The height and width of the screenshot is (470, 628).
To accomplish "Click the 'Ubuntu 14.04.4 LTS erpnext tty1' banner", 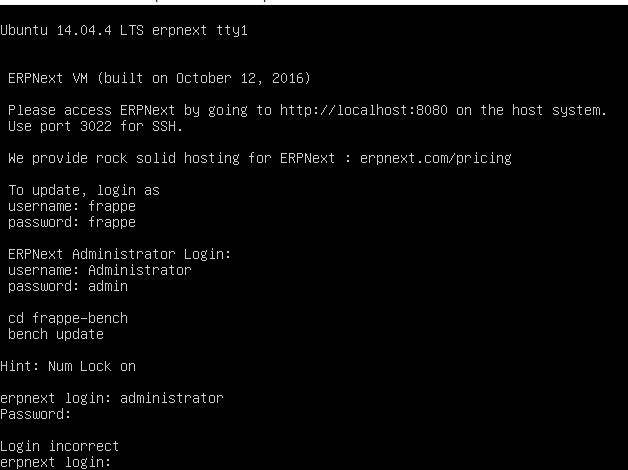I will 124,30.
